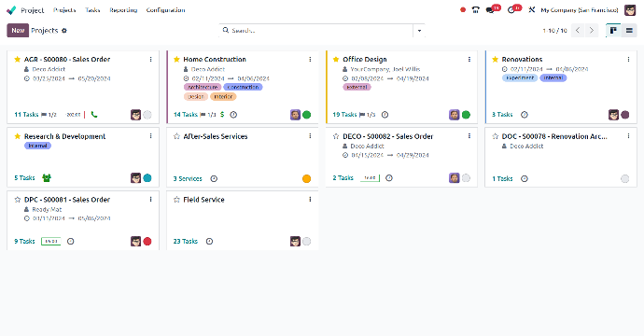Open the Reporting menu

(x=123, y=10)
